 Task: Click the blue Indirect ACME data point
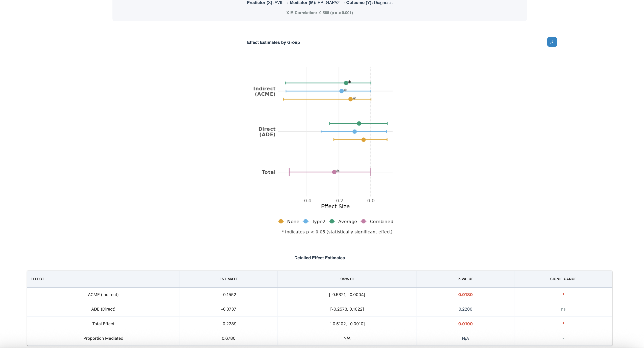point(342,91)
